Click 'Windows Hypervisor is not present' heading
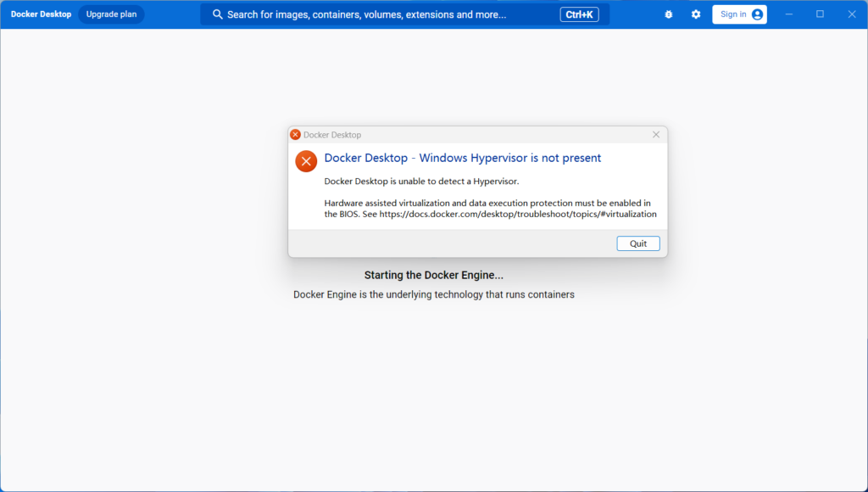Image resolution: width=868 pixels, height=492 pixels. 463,158
